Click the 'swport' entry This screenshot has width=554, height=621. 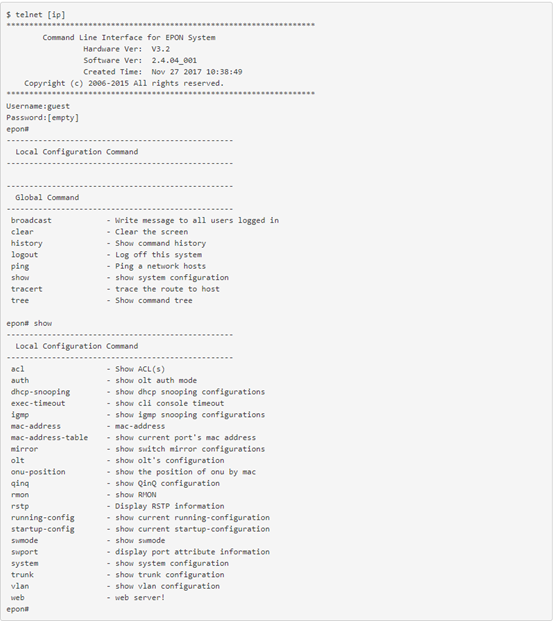25,552
